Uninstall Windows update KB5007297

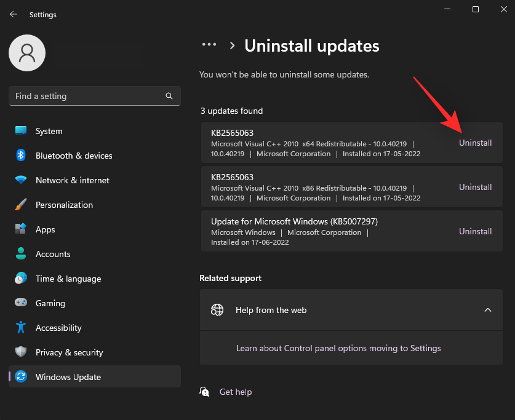tap(475, 231)
